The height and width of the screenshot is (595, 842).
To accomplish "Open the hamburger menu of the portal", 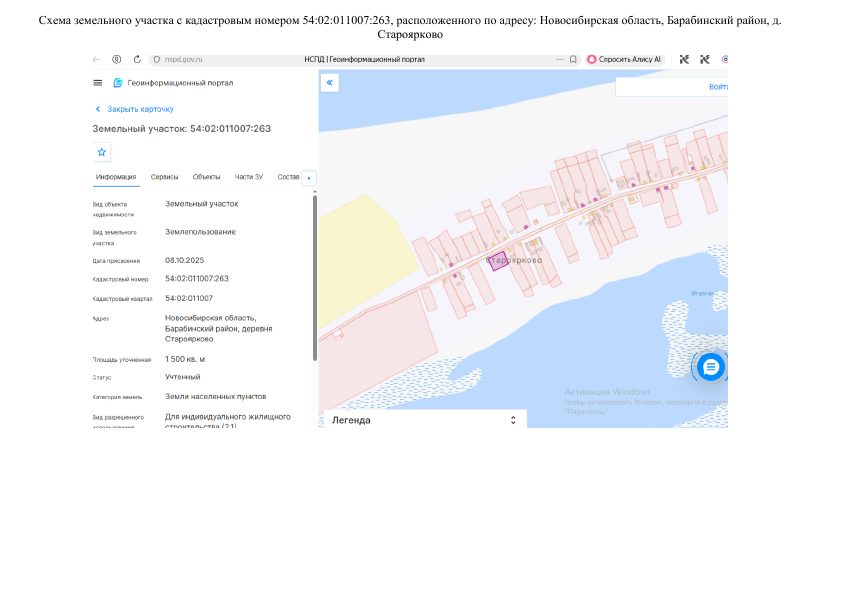I will 98,83.
